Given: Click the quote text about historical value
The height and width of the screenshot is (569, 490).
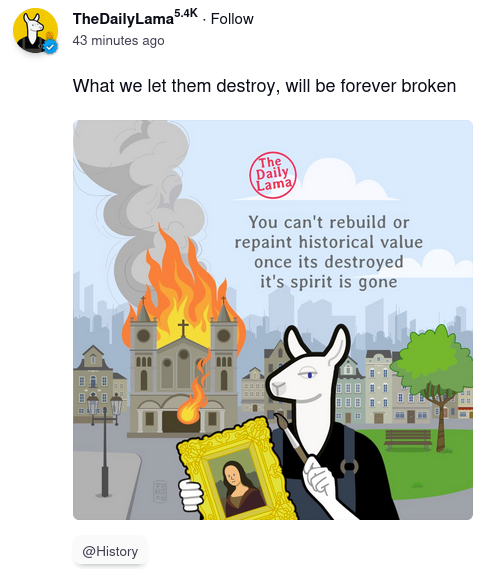Looking at the screenshot, I should [328, 252].
